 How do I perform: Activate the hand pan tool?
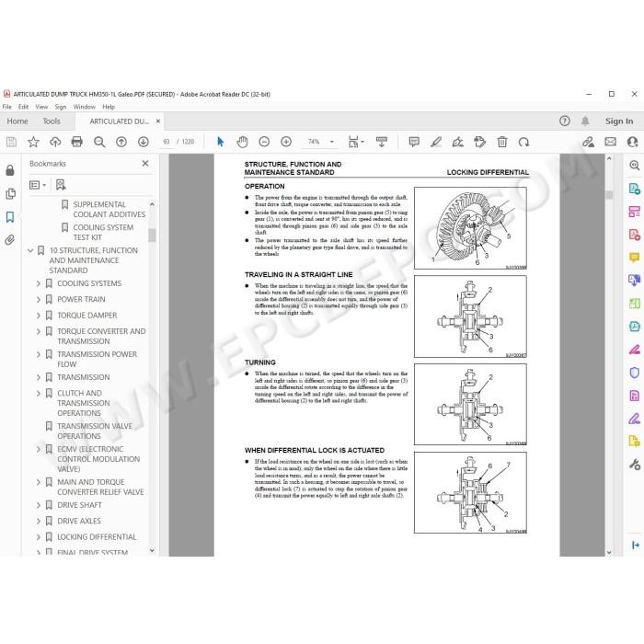[242, 142]
